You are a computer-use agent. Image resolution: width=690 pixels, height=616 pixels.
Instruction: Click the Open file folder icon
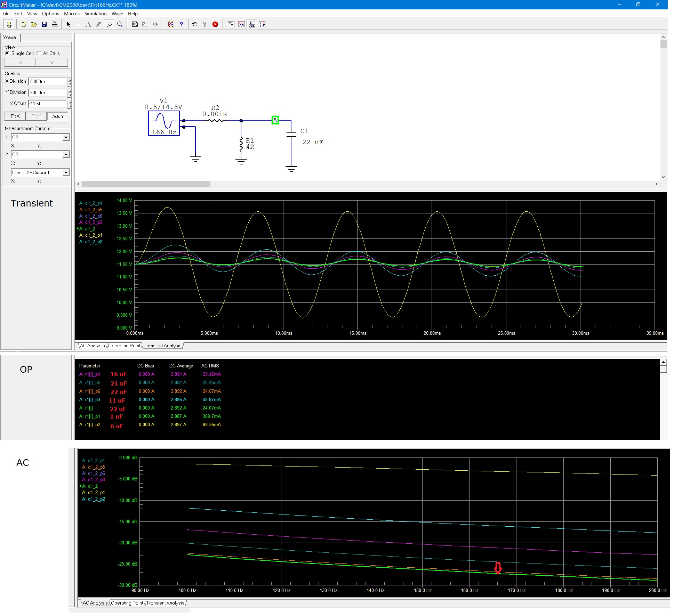click(34, 24)
